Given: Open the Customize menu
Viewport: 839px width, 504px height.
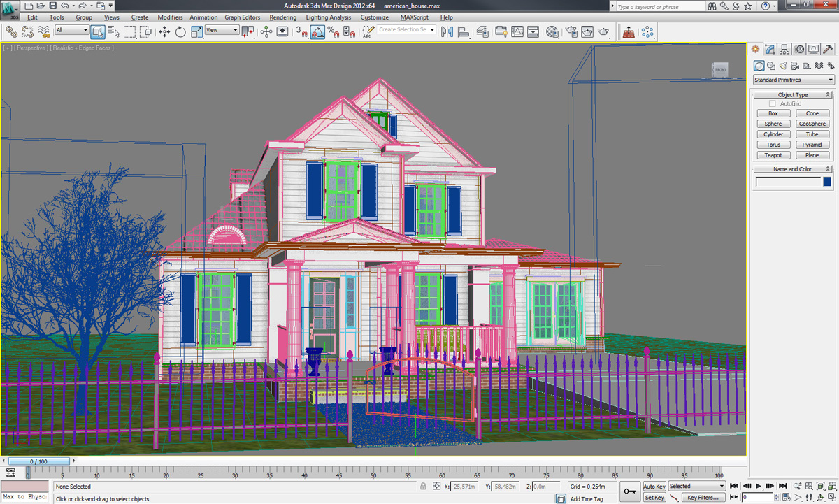Looking at the screenshot, I should tap(374, 17).
